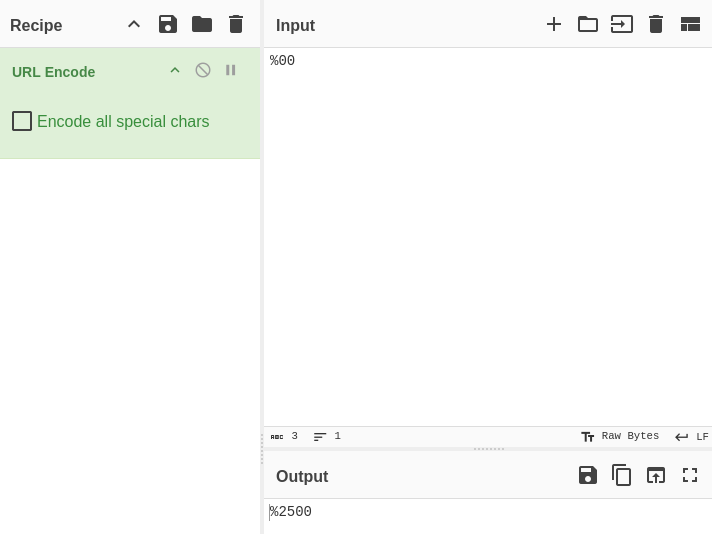Viewport: 712px width, 534px height.
Task: Enable Encode all special chars checkbox
Action: [22, 121]
